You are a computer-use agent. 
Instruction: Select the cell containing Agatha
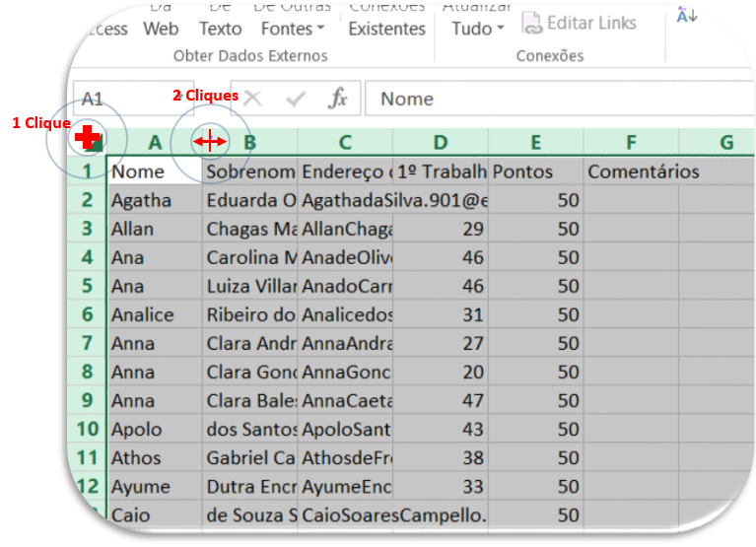[x=154, y=200]
